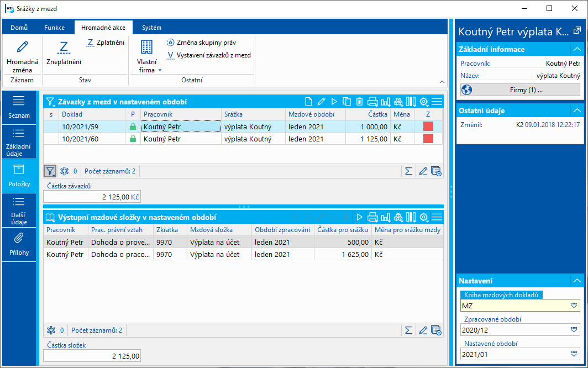Click the cubes icon in Závazky toolbar

(398, 102)
